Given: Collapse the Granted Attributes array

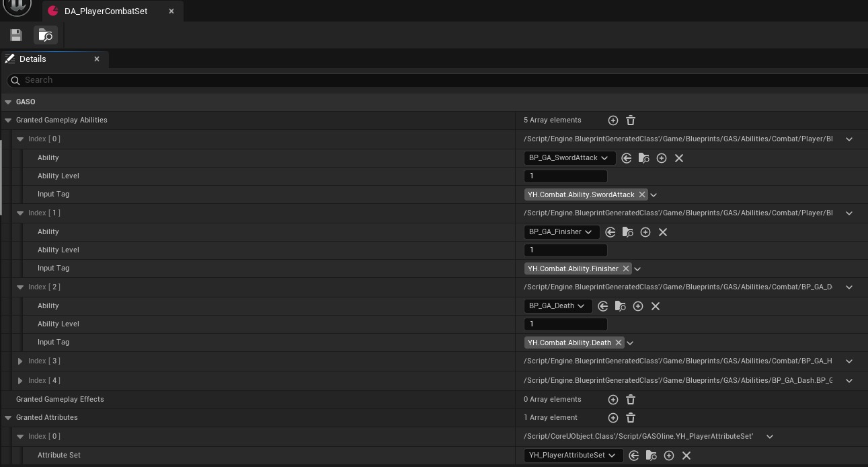Looking at the screenshot, I should [8, 418].
